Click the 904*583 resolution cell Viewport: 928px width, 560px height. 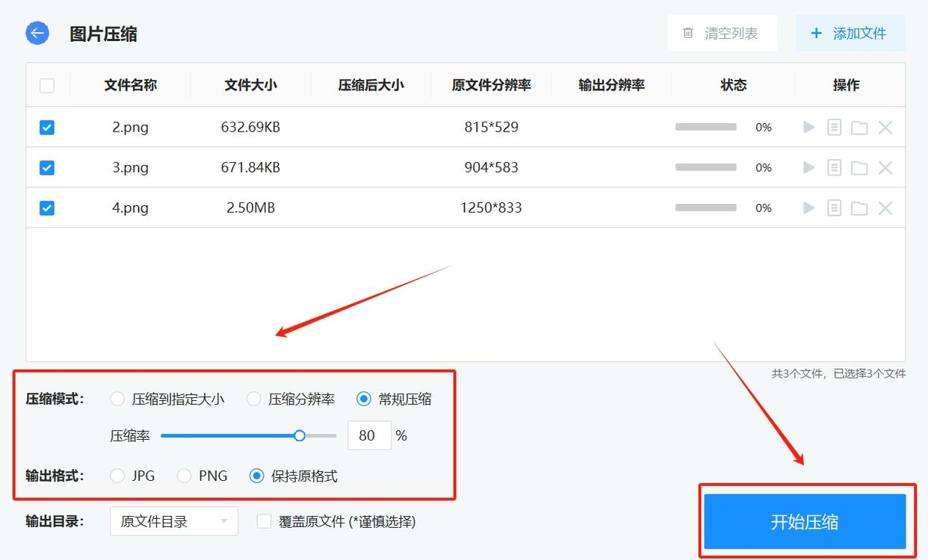491,168
